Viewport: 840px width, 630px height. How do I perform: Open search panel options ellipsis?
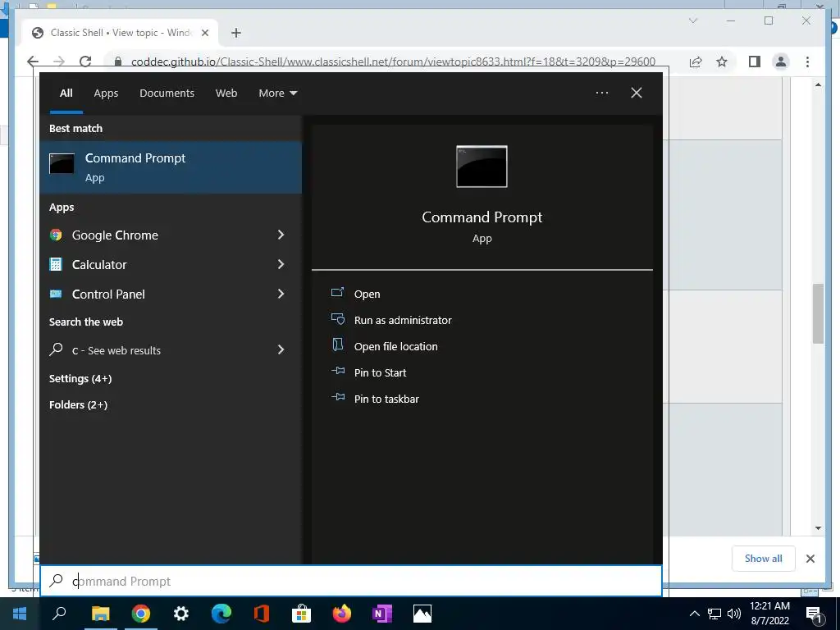(601, 93)
